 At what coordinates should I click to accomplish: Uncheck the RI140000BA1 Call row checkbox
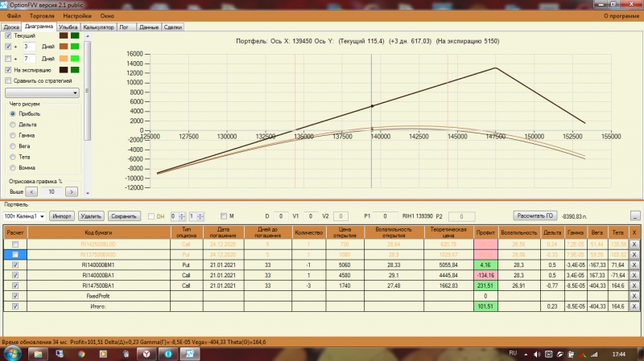point(15,275)
